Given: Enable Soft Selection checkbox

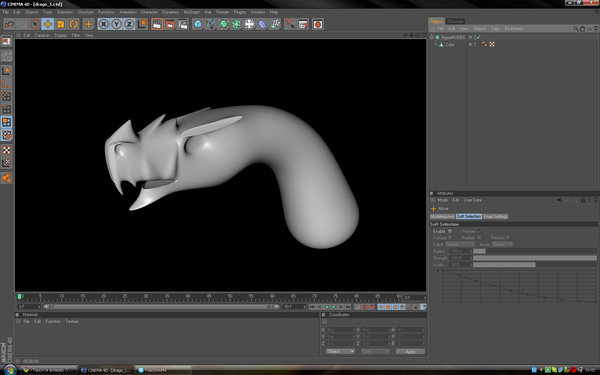Looking at the screenshot, I should [450, 231].
